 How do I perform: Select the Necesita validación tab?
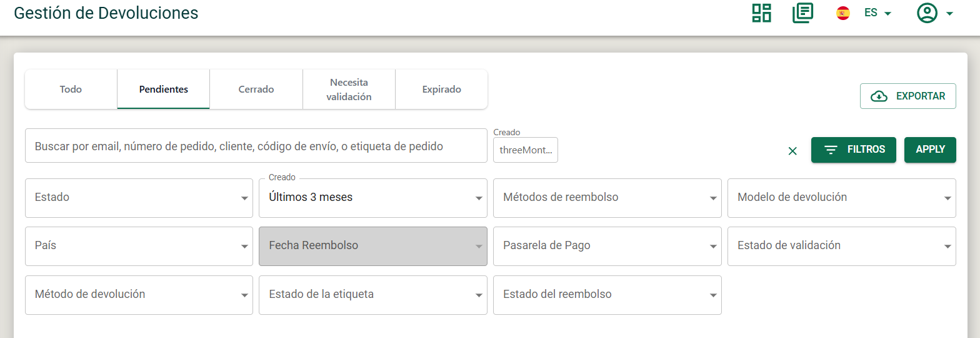tap(349, 90)
